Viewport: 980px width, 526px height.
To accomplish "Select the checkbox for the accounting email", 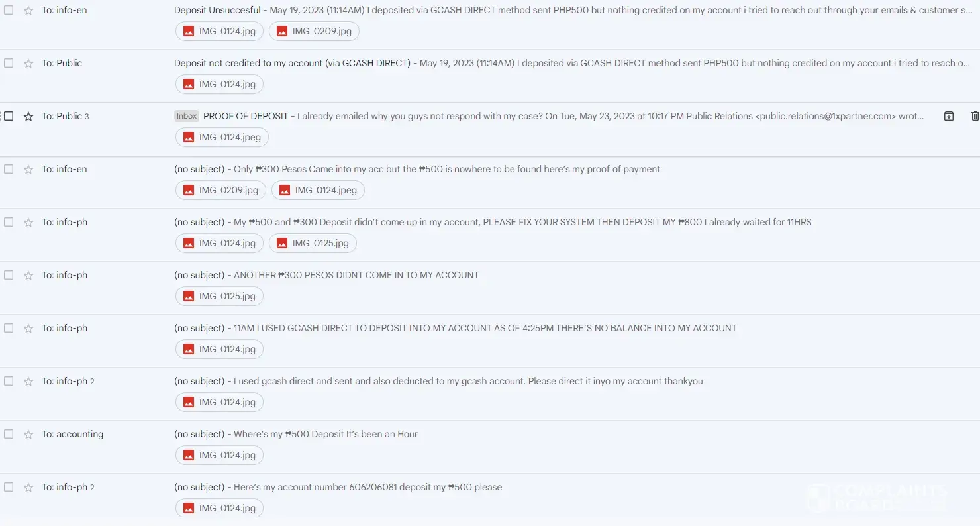I will [9, 434].
